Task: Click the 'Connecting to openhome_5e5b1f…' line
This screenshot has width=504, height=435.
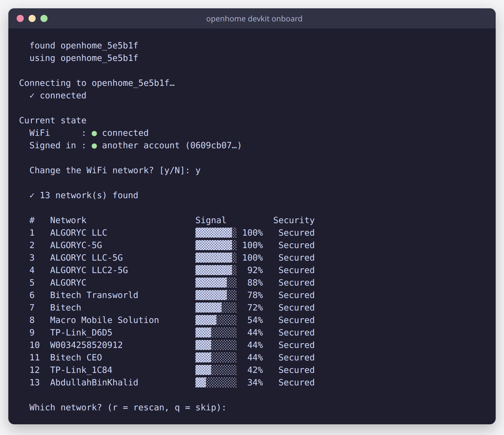Action: pyautogui.click(x=97, y=83)
